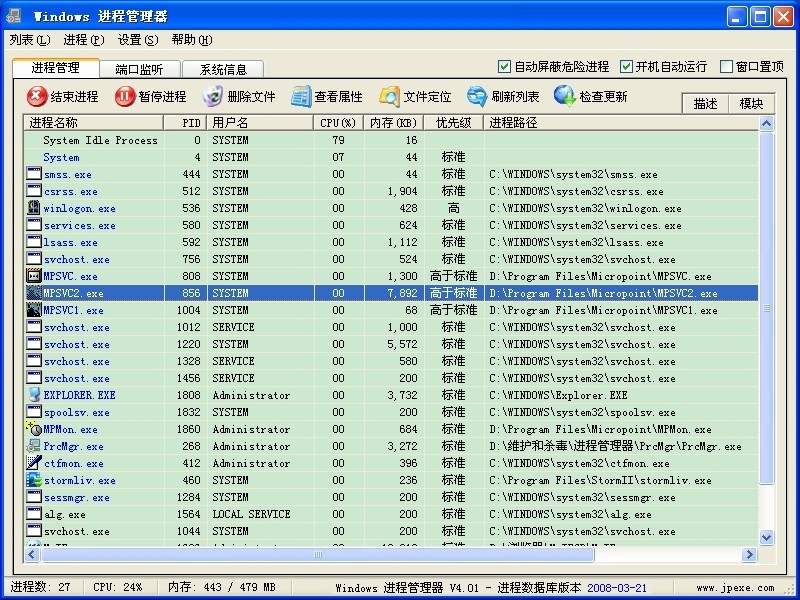Select the System Idle Process row

pyautogui.click(x=391, y=140)
